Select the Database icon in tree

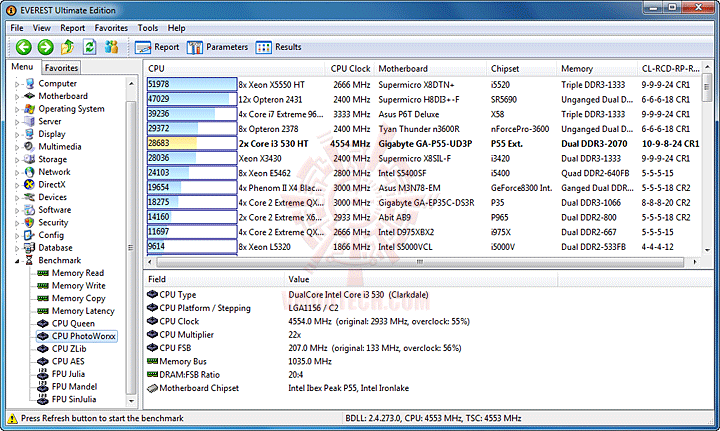pos(30,247)
